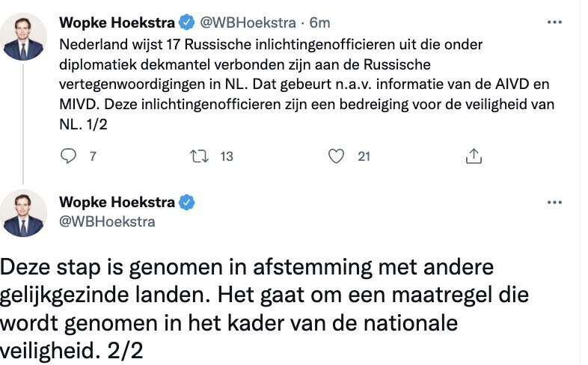Screen dimensions: 588x365
Task: Like the tweet with the heart icon
Action: click(337, 156)
